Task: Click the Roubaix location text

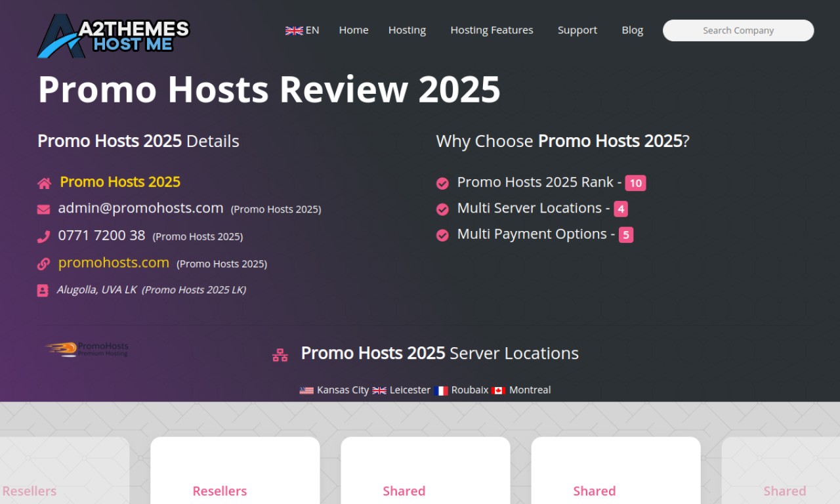Action: (x=470, y=390)
